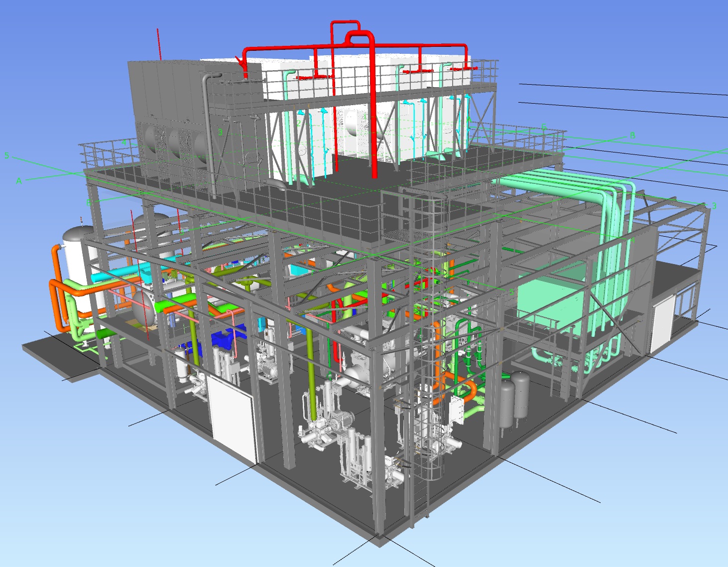Viewport: 728px width, 567px height.
Task: Select the white side door on right
Action: (x=662, y=324)
